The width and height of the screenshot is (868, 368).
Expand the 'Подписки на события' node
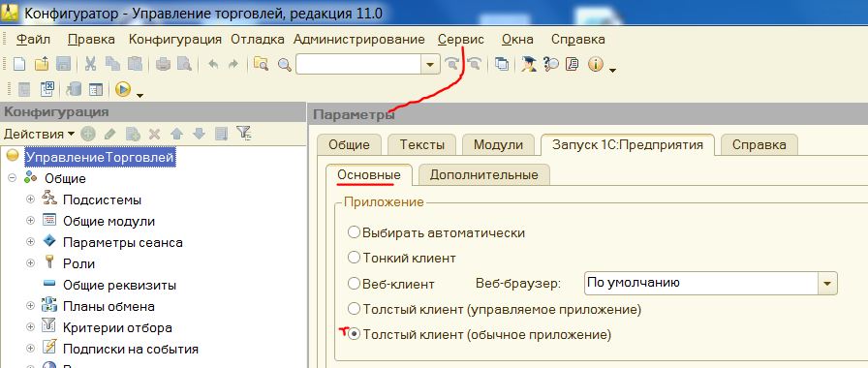pos(30,349)
